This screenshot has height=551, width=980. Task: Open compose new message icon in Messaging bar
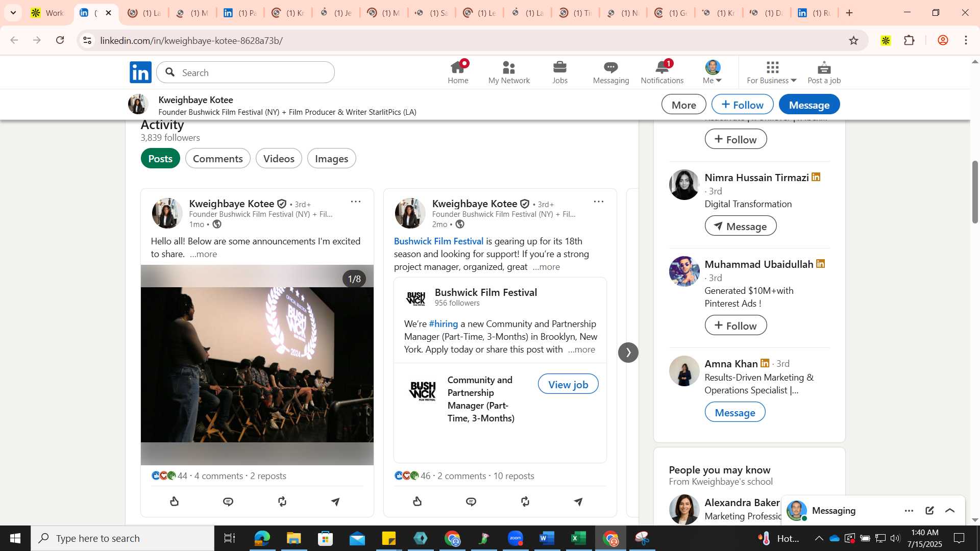929,511
